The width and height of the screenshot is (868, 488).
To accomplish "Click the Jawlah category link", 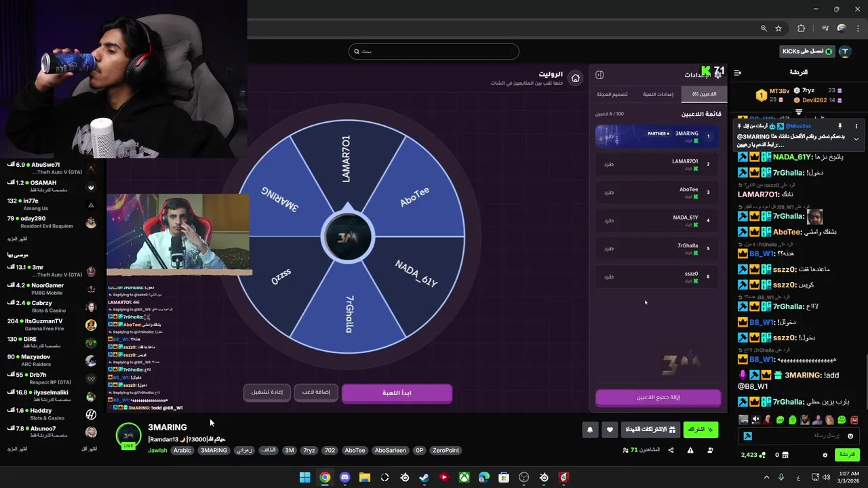I will [x=157, y=451].
